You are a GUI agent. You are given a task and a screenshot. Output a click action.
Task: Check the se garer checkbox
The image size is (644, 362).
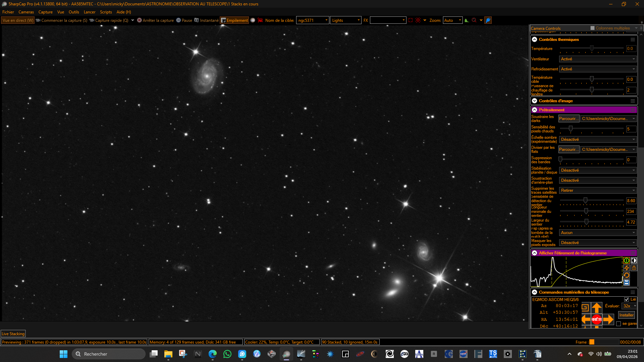(x=619, y=324)
